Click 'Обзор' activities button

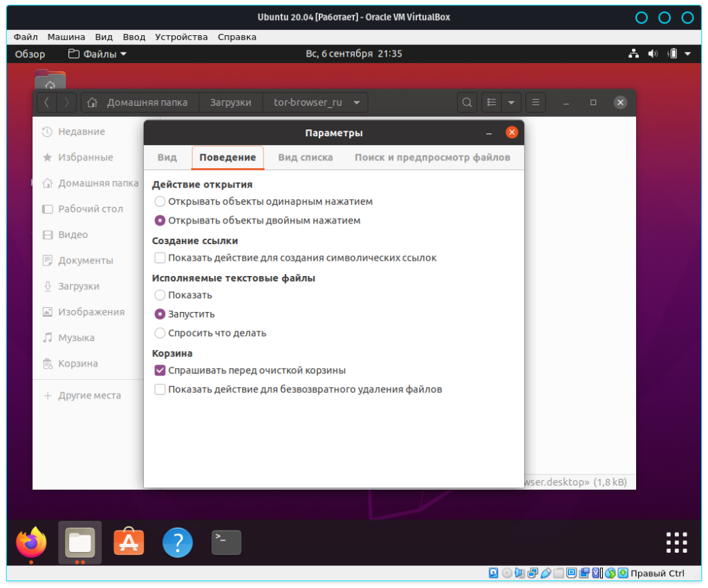click(x=30, y=54)
